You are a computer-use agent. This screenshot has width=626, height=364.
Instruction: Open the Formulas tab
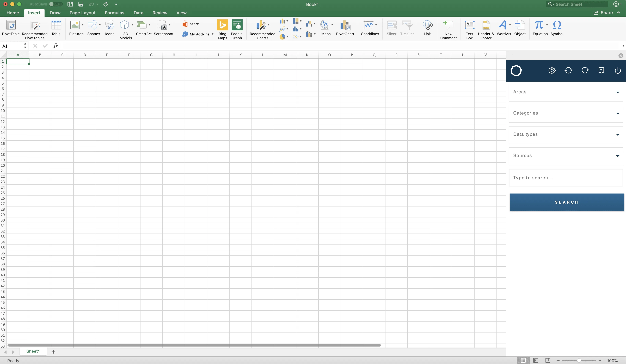coord(114,13)
